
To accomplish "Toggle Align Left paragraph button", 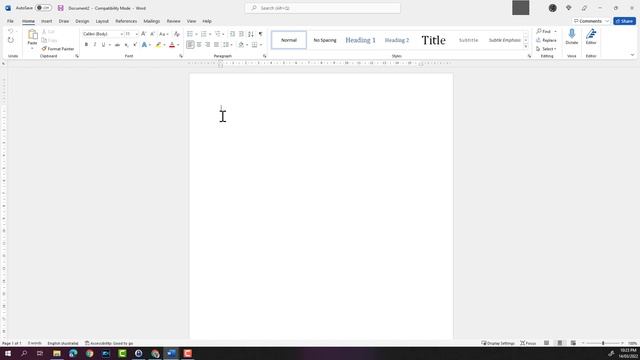I will pyautogui.click(x=190, y=44).
